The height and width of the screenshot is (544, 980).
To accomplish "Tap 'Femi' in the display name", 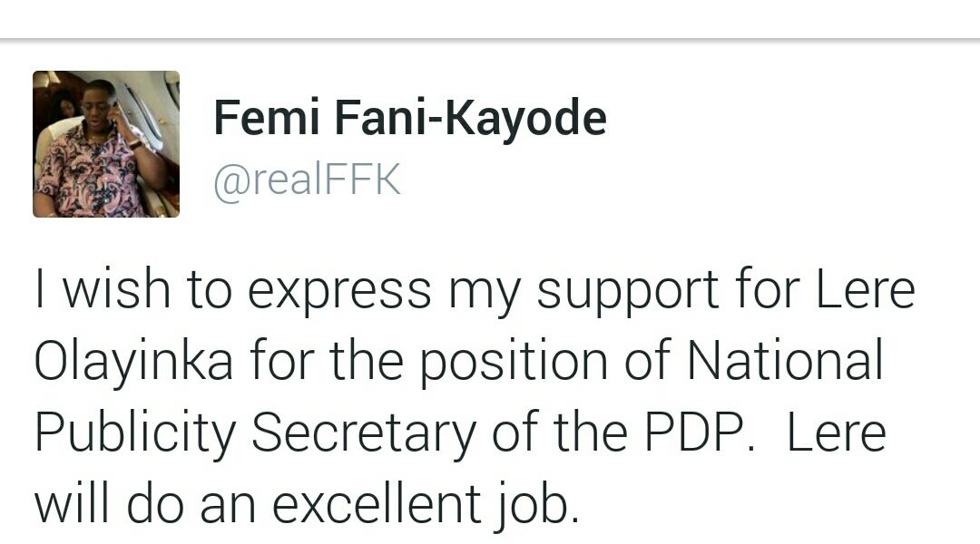I will [267, 117].
